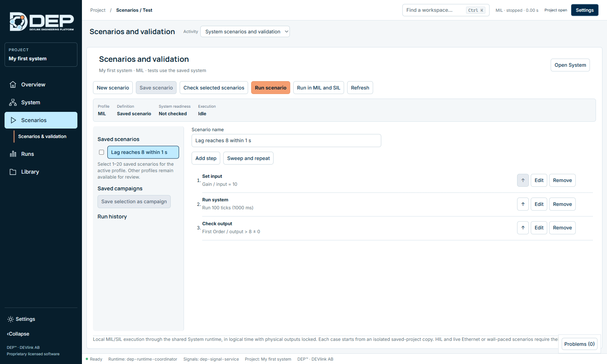
Task: Remove the Check output step
Action: [x=562, y=228]
